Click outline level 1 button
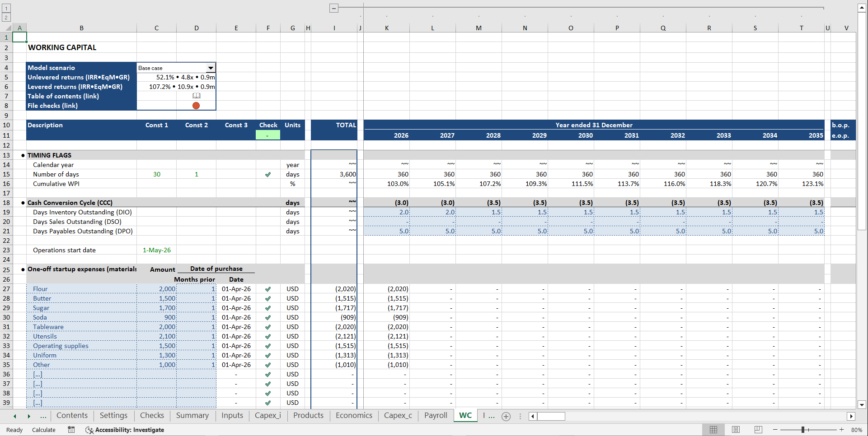 coord(6,9)
